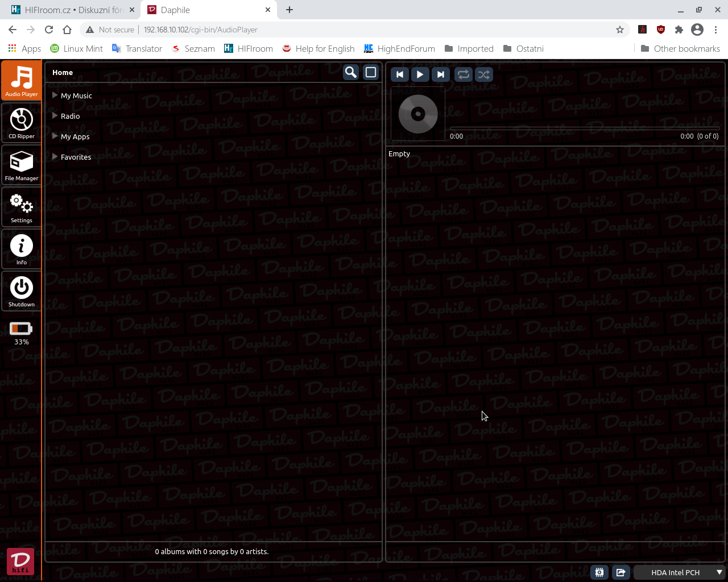Expand the Radio category
The image size is (728, 582).
55,116
